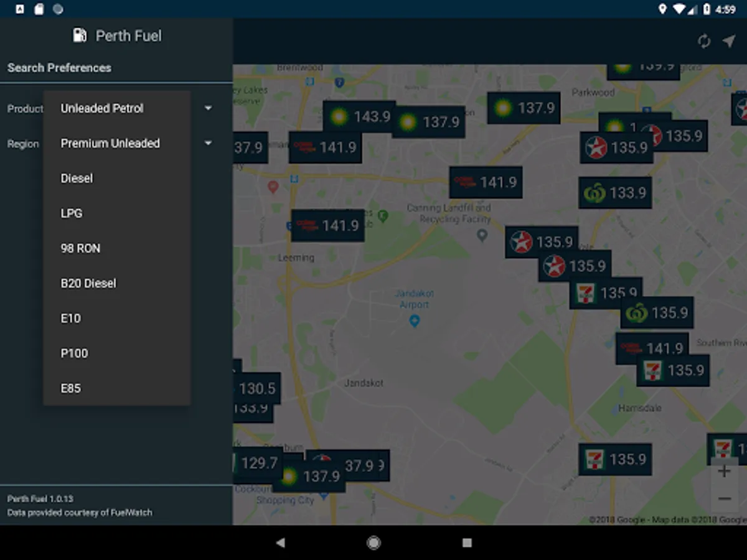747x560 pixels.
Task: Select LPG fuel option
Action: click(117, 213)
